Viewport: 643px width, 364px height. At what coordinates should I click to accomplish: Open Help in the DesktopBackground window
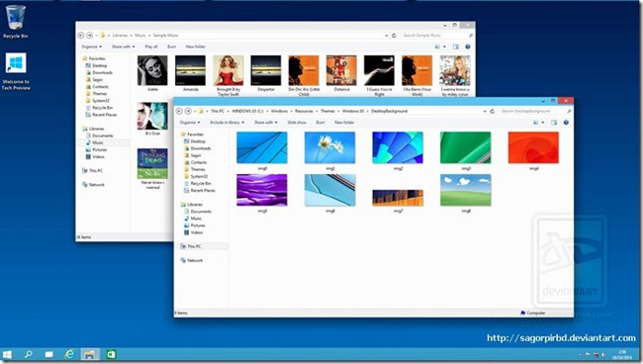[x=566, y=123]
